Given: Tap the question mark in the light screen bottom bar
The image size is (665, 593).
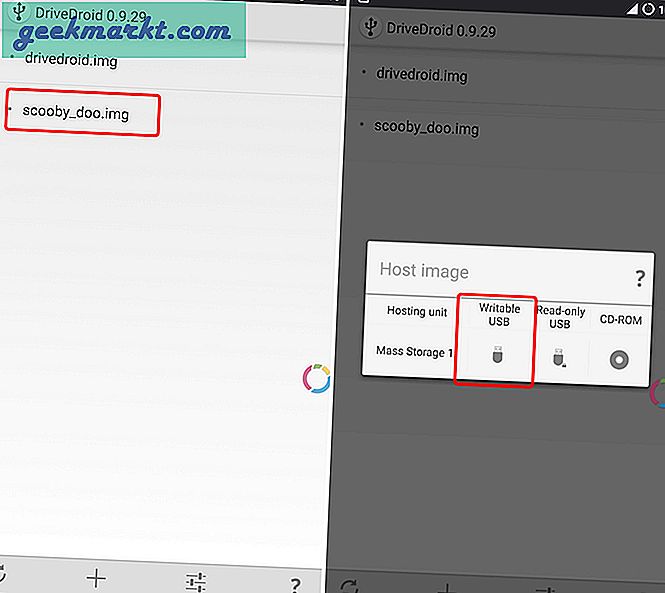Looking at the screenshot, I should coord(295,585).
